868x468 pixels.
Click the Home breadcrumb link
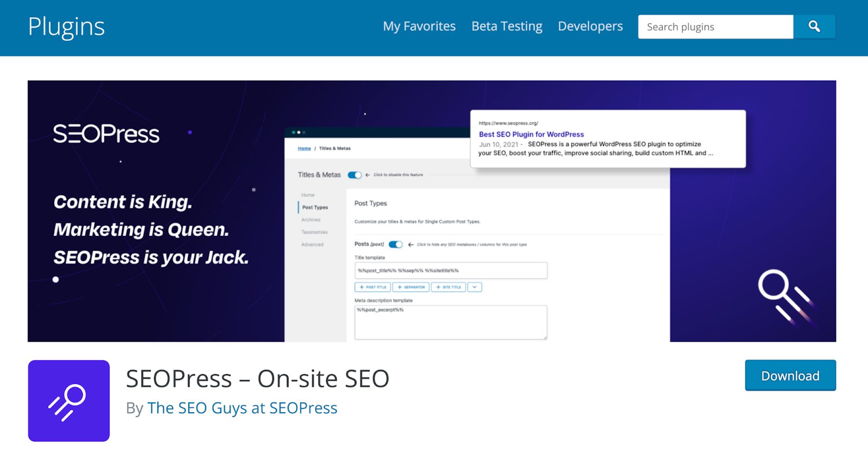(304, 149)
